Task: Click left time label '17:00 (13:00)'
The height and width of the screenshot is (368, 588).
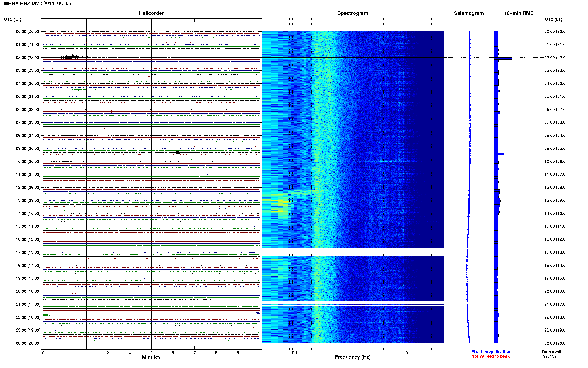Action: (28, 252)
